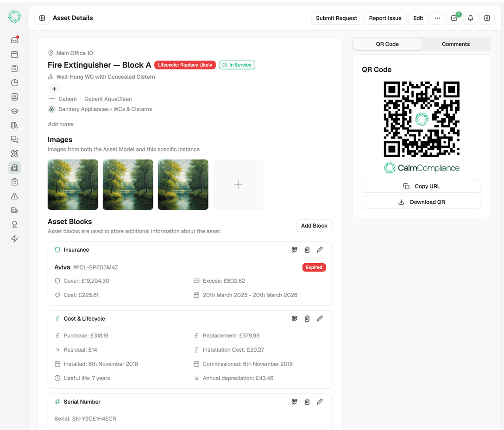
Task: Click the small plus tag button
Action: [x=54, y=89]
